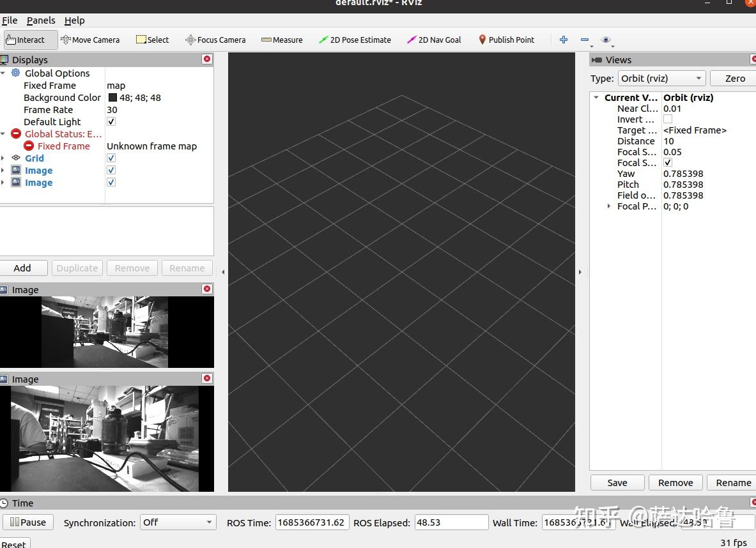Click the Rename view button

pyautogui.click(x=732, y=482)
